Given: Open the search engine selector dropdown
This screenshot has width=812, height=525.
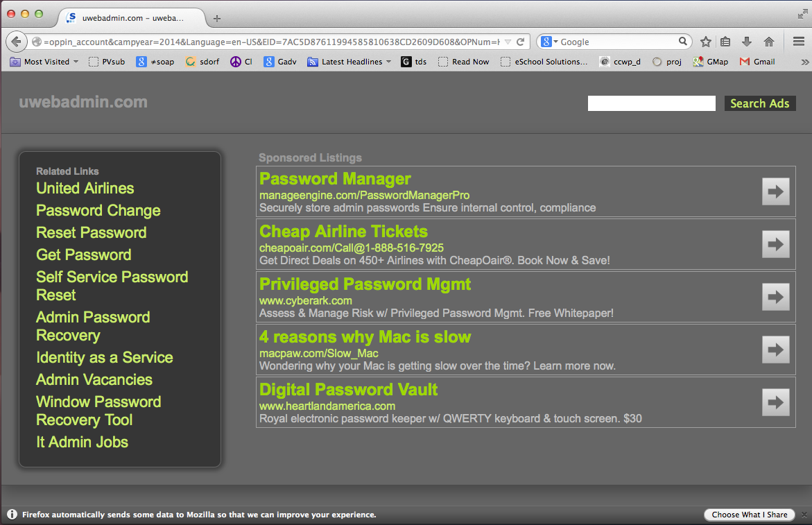Looking at the screenshot, I should click(x=549, y=42).
